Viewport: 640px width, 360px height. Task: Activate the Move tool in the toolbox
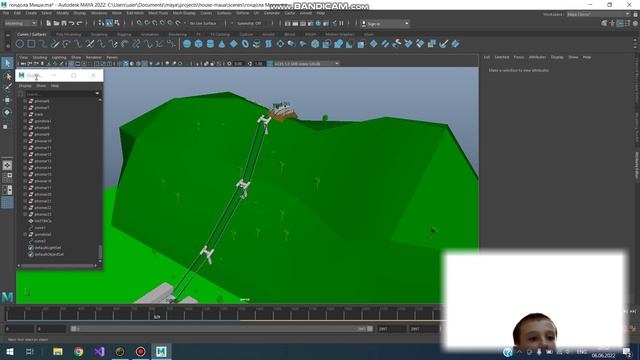(x=7, y=100)
